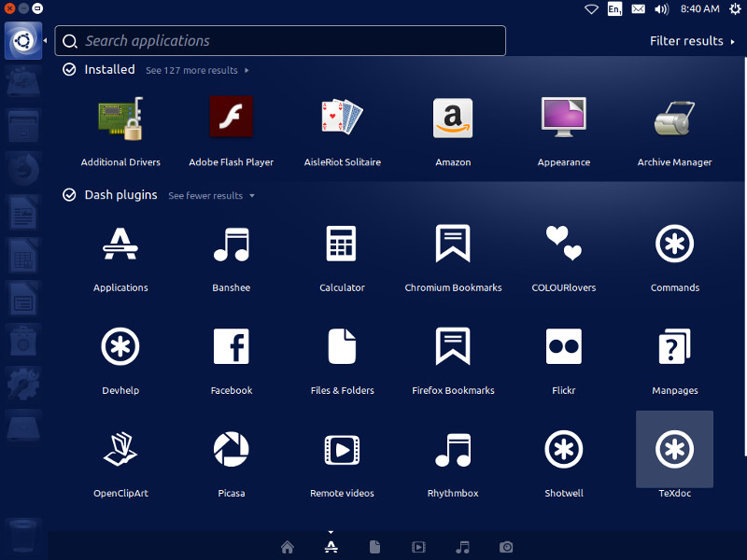This screenshot has height=560, width=747.
Task: Open Trash in the launcher
Action: 22,536
